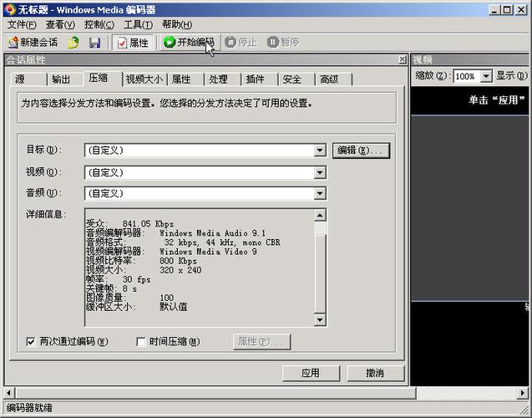Click the 编码器就绪 status bar text

(x=29, y=407)
